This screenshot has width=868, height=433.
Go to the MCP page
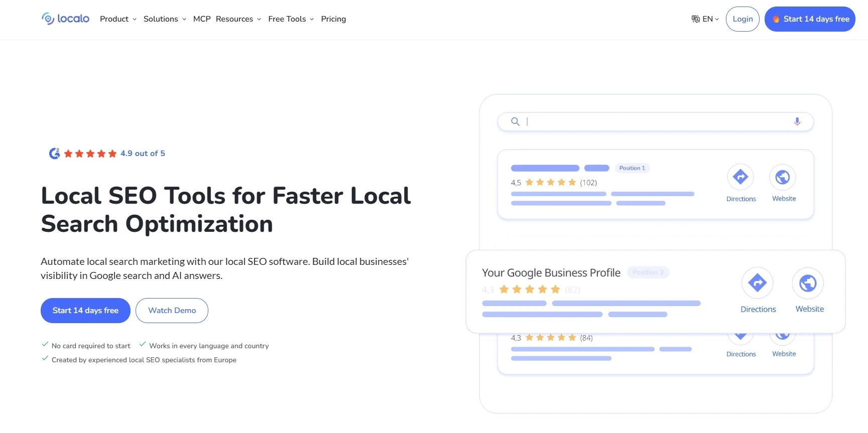tap(202, 19)
